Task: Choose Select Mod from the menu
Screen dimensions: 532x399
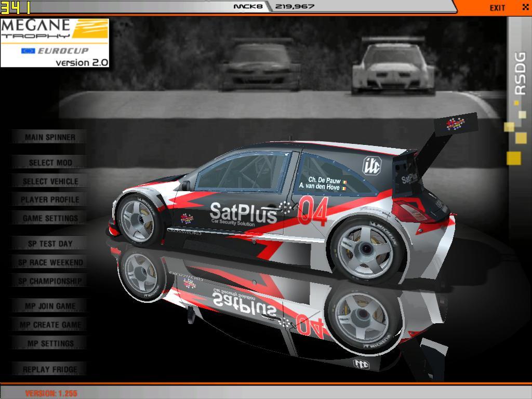Action: point(50,163)
